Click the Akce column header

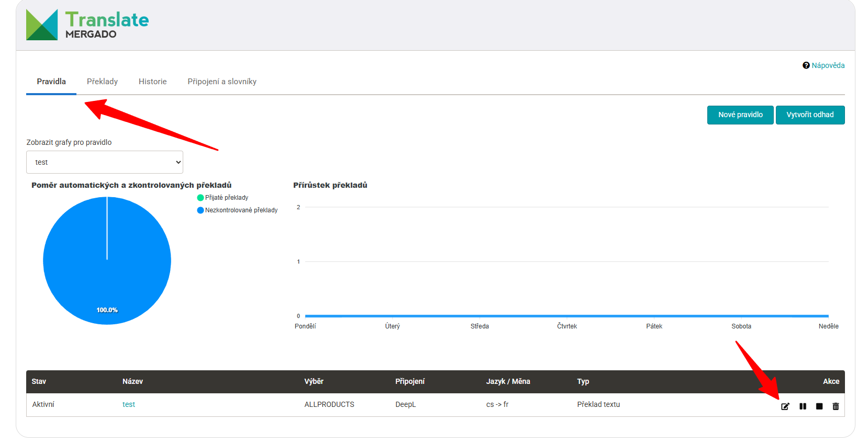click(x=831, y=381)
